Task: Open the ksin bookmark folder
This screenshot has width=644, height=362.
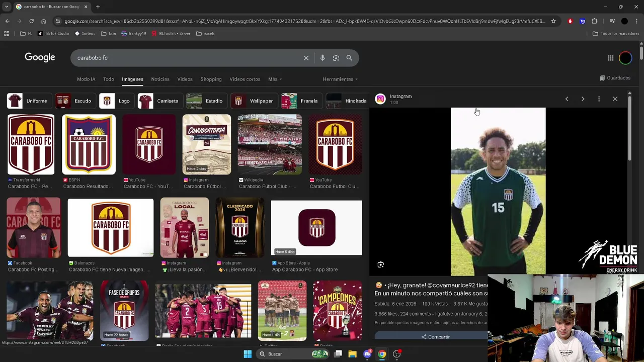Action: click(109, 34)
